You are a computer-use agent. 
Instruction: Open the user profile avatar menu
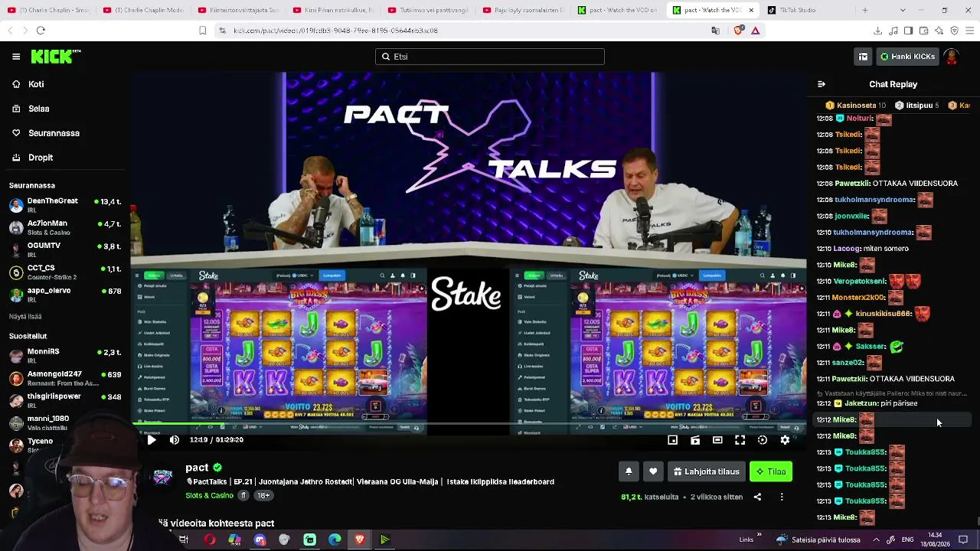[952, 57]
